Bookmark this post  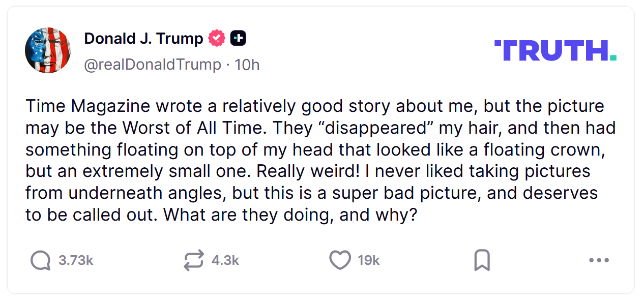[481, 261]
